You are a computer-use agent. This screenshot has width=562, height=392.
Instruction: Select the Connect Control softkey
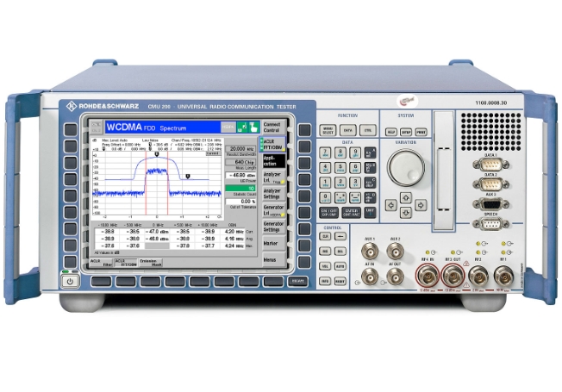click(272, 128)
